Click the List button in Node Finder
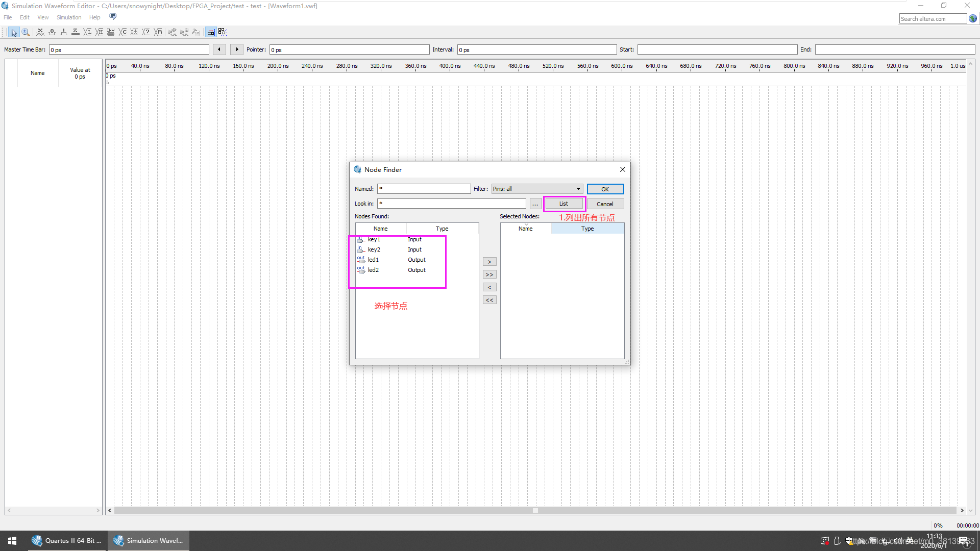The image size is (980, 551). (563, 204)
